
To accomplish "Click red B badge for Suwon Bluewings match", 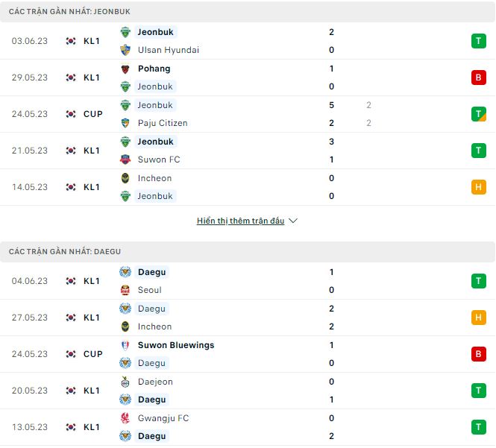I will [478, 354].
